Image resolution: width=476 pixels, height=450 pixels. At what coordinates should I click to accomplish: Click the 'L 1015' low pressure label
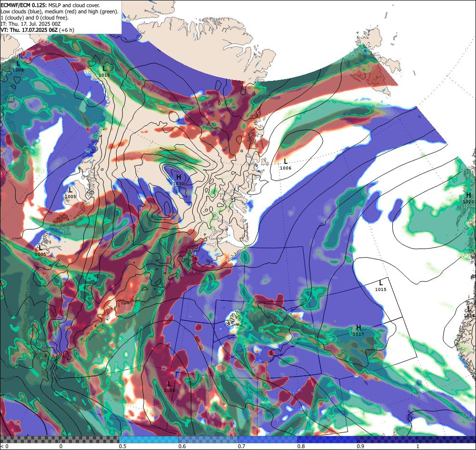click(381, 286)
